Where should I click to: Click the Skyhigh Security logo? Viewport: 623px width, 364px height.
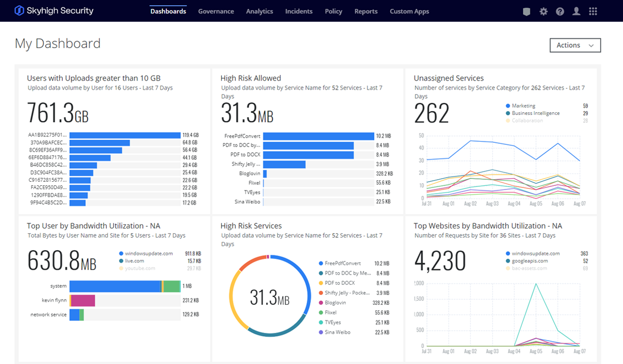[55, 11]
